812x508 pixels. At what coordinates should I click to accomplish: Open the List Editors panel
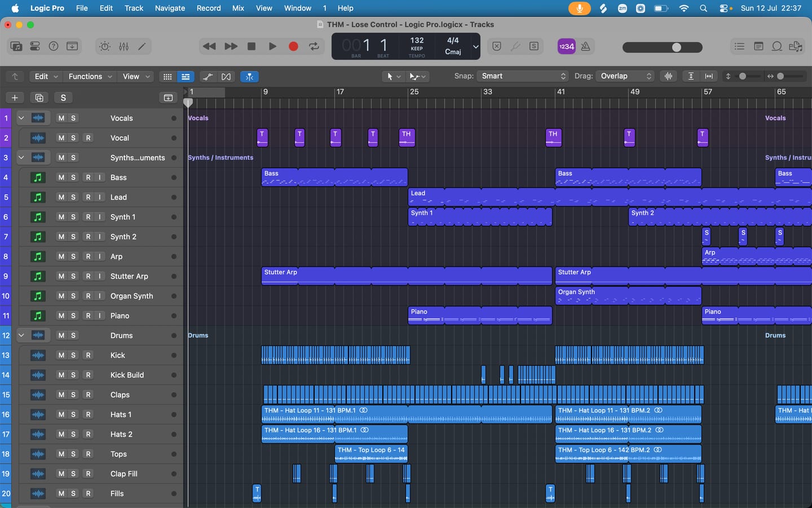(739, 46)
